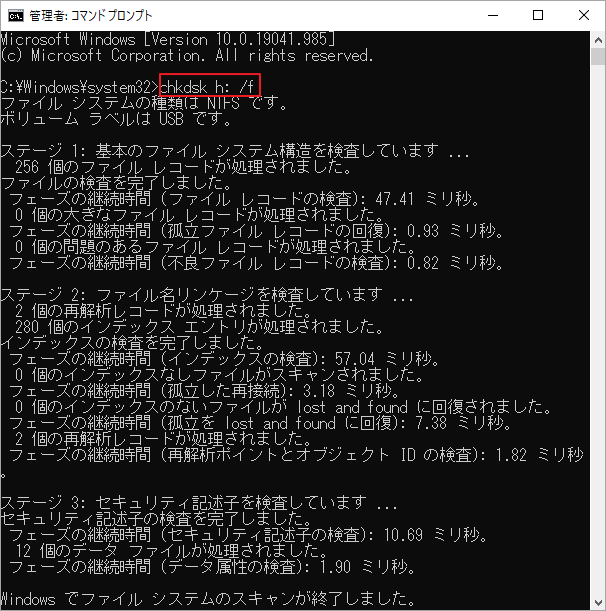Click the lost and found に回復されました line

pos(283,407)
